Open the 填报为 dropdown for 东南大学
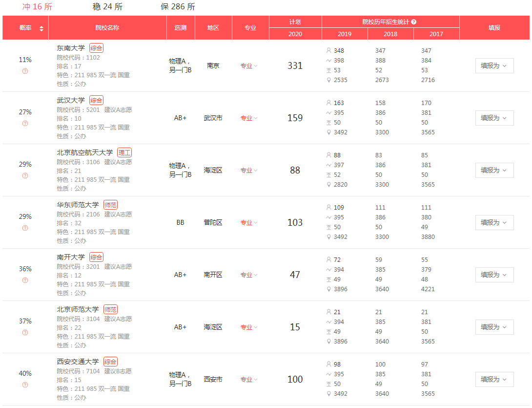Image resolution: width=532 pixels, height=408 pixels. tap(494, 65)
